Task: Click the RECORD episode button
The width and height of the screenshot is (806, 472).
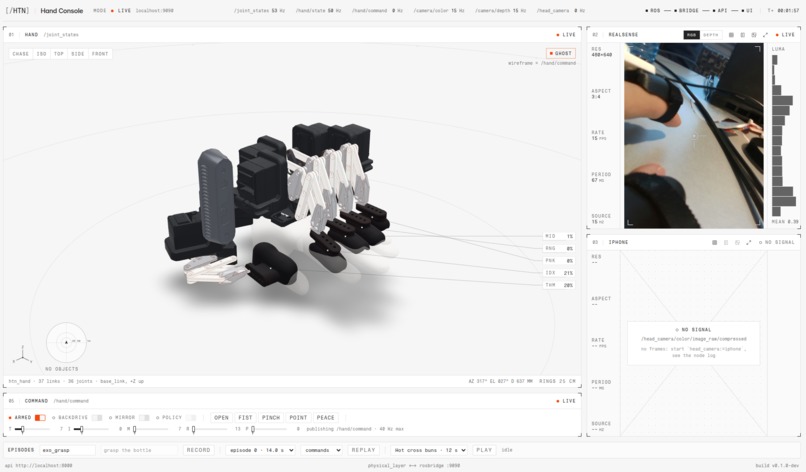Action: click(198, 450)
